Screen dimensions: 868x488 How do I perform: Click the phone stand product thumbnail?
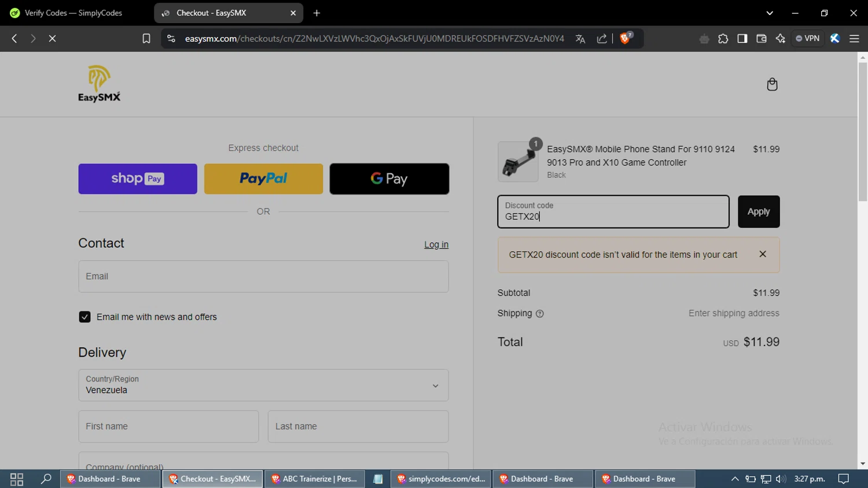[518, 162]
